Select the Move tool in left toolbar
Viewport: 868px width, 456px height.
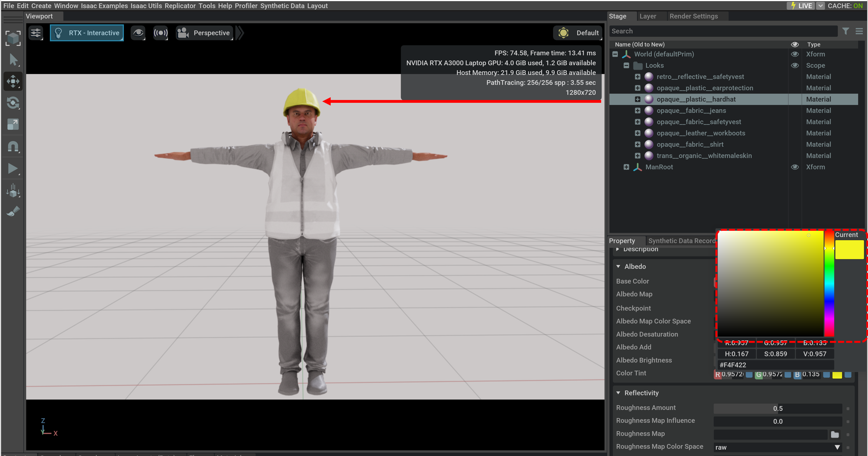click(x=13, y=81)
